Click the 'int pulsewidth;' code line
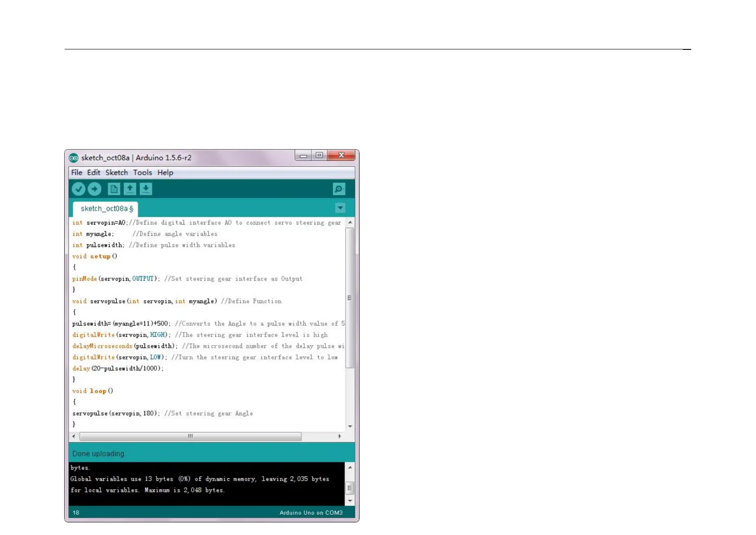This screenshot has width=756, height=535. click(154, 245)
